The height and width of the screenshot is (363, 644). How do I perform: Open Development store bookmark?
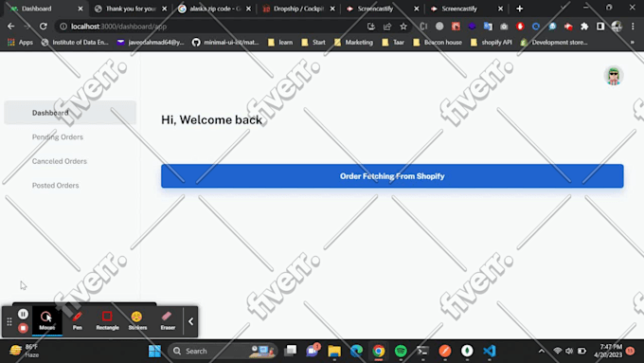pos(554,43)
